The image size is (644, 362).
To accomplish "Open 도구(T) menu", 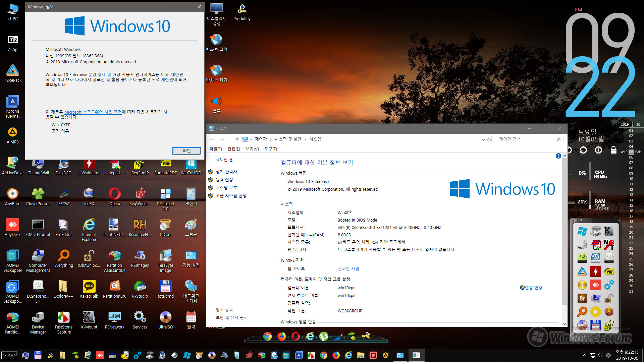I will [270, 149].
